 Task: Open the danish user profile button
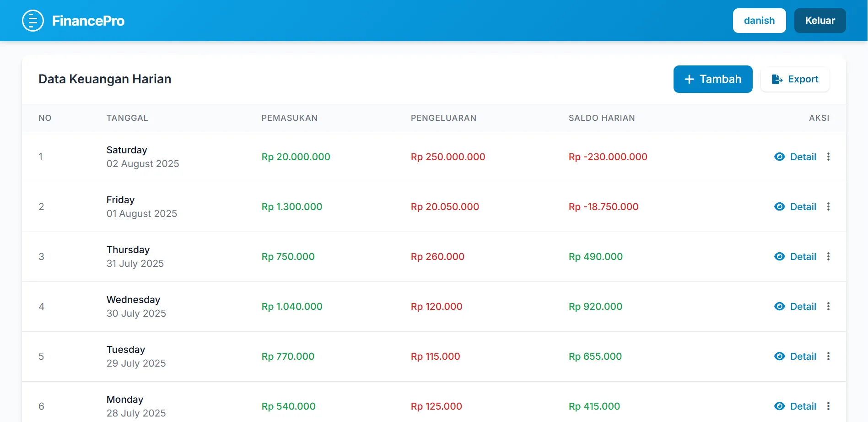[759, 21]
